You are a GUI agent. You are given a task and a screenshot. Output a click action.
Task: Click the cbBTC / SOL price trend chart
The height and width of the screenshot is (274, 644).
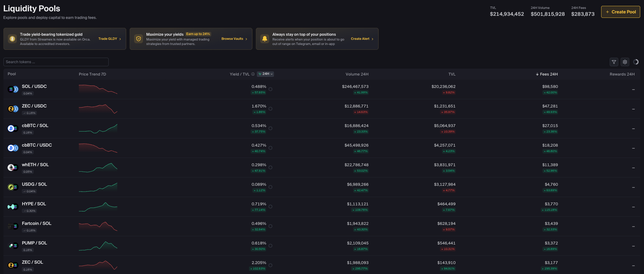click(x=98, y=128)
